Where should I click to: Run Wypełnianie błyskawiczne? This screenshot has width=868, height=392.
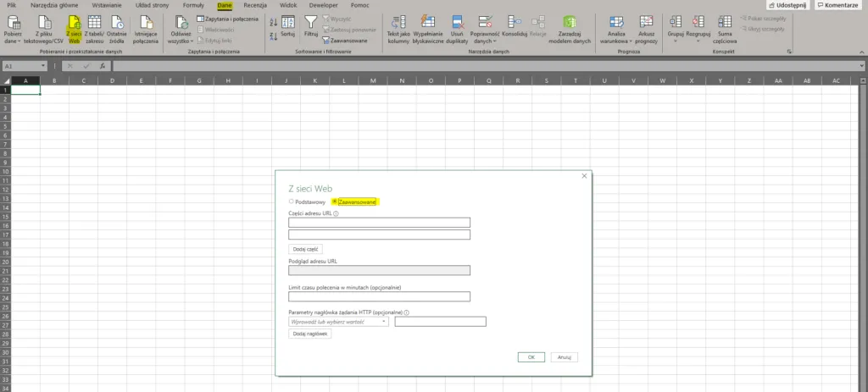click(x=428, y=30)
